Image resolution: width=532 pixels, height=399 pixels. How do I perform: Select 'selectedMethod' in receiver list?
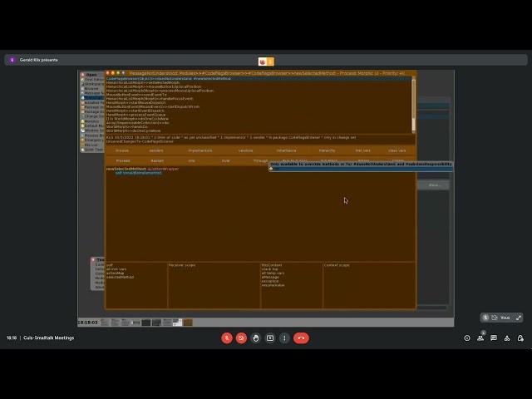tap(120, 277)
